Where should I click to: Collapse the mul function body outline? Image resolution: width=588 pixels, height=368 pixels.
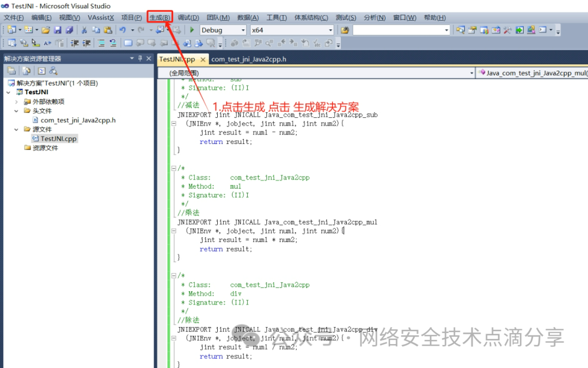point(174,231)
